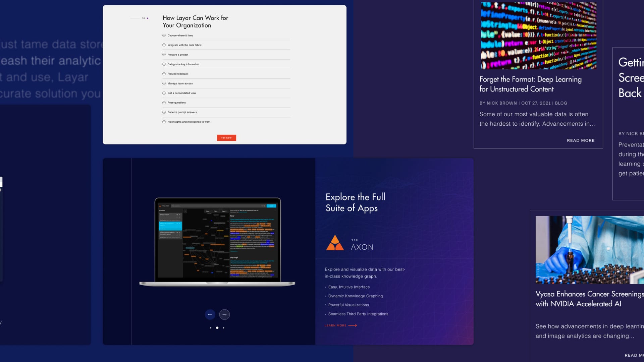Screen dimensions: 644x362
Task: Click the right arrow under the laptop
Action: coord(224,314)
